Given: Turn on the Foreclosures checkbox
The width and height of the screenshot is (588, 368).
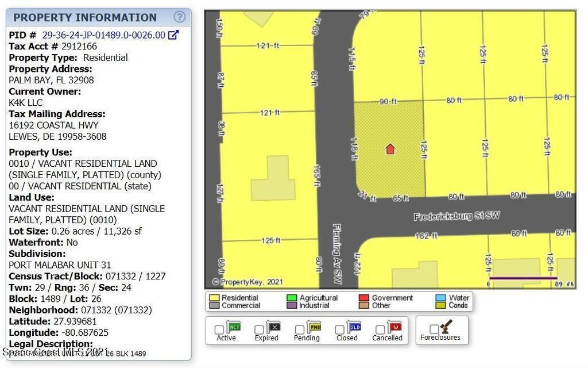Looking at the screenshot, I should (434, 329).
